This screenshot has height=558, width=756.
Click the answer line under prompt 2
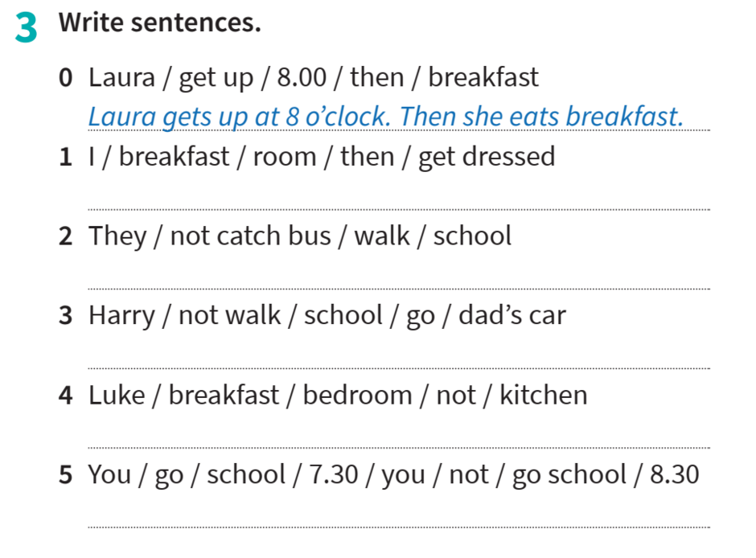click(399, 289)
